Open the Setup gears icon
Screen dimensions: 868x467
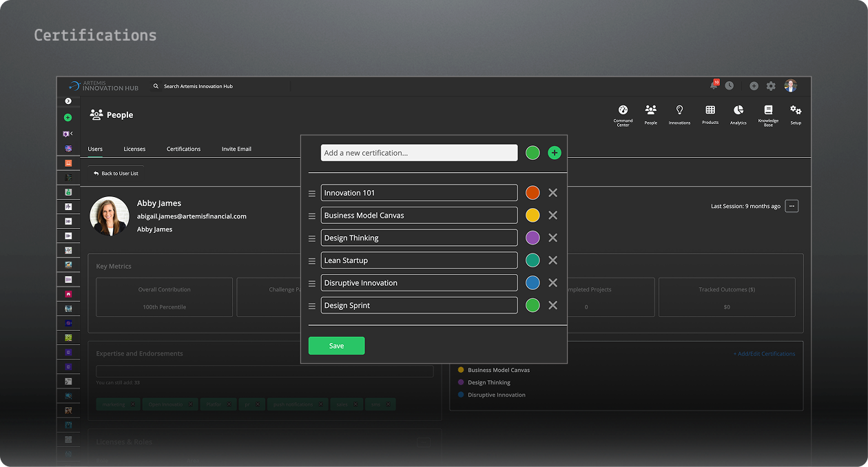click(796, 112)
